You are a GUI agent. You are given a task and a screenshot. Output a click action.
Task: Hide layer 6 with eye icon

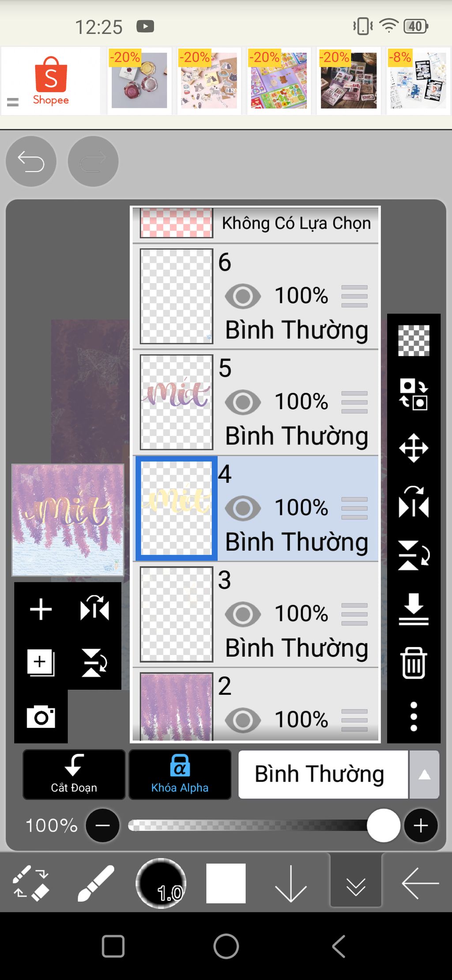pos(243,296)
